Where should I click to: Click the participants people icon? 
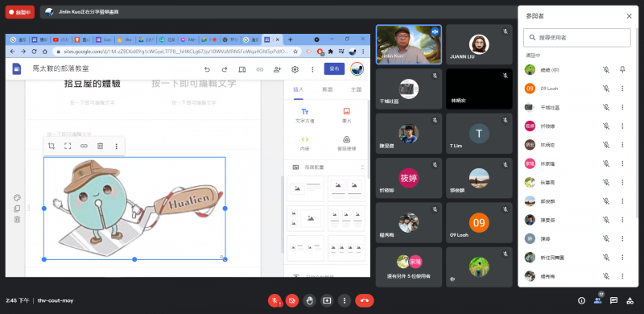coord(597,300)
